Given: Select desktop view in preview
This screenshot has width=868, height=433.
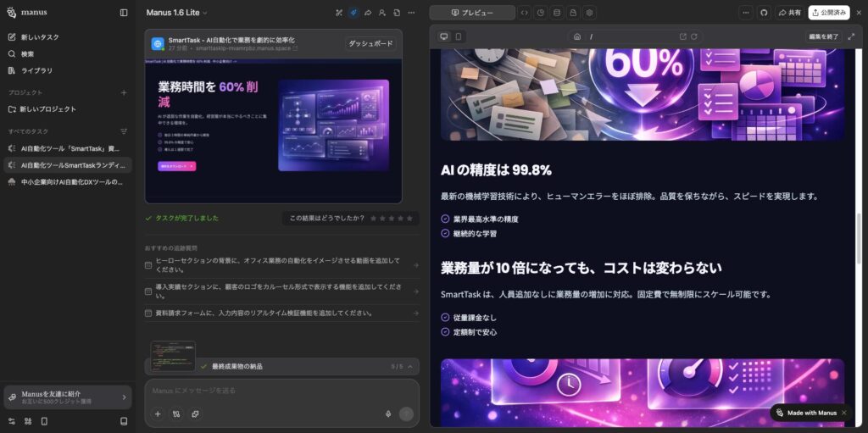Looking at the screenshot, I should click(444, 36).
